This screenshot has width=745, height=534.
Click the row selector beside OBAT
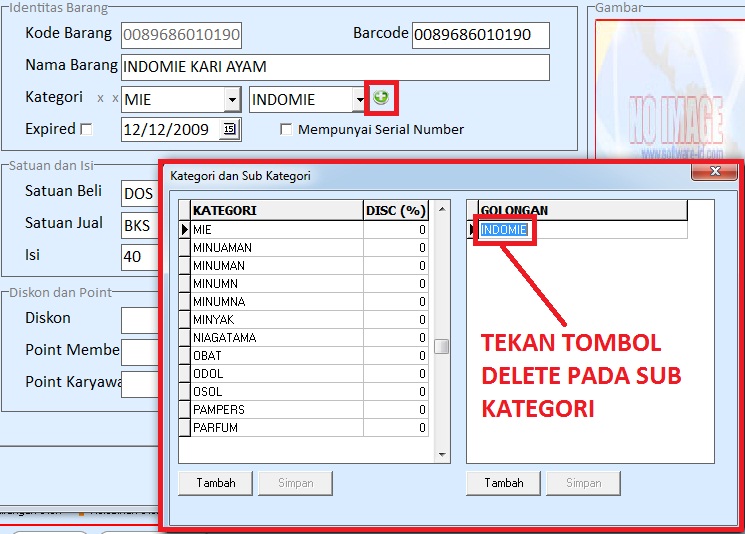coord(184,356)
